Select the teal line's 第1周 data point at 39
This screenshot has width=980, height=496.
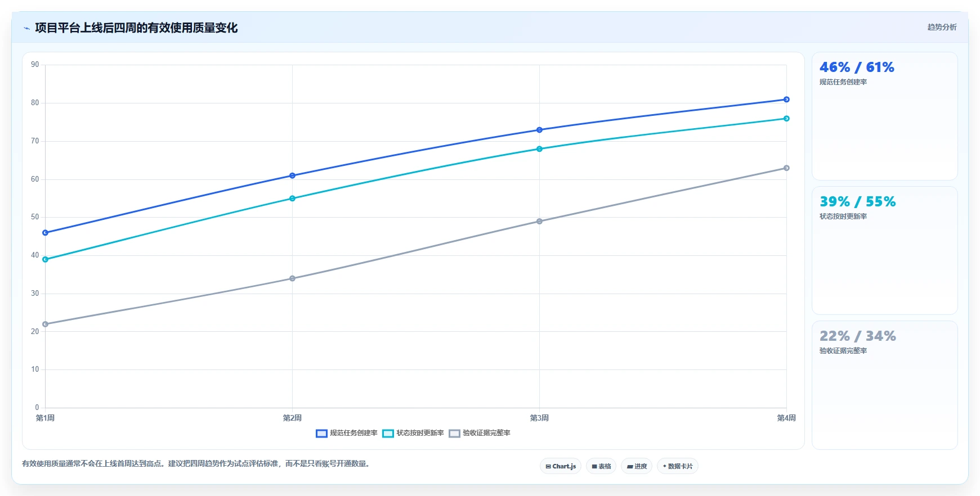pos(46,259)
